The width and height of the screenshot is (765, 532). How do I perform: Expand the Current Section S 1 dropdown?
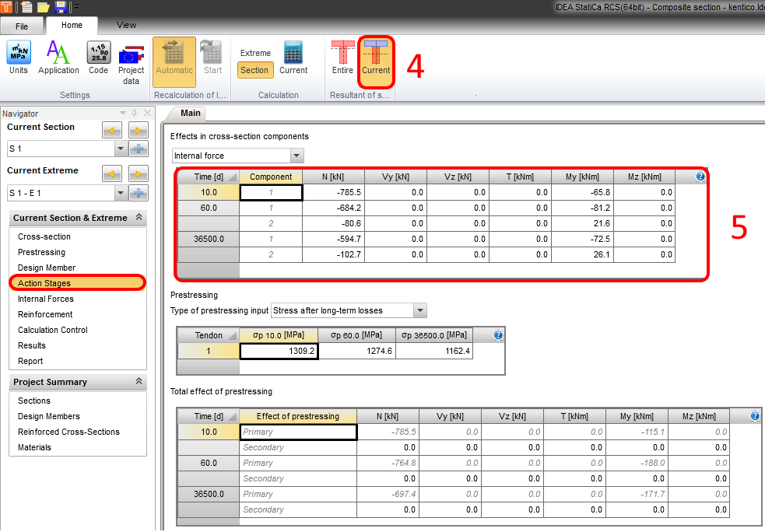click(120, 149)
